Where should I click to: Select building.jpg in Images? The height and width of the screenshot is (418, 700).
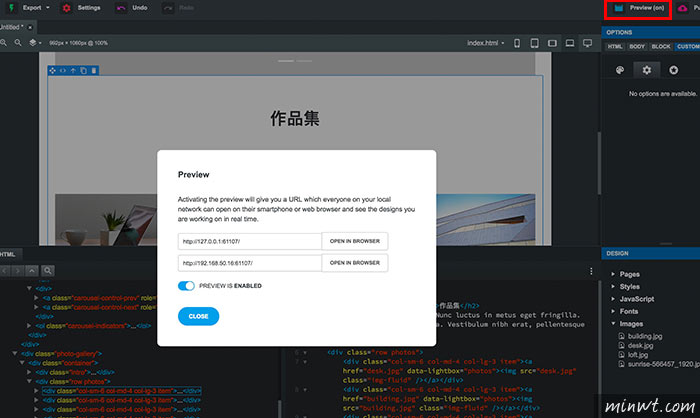(x=640, y=336)
